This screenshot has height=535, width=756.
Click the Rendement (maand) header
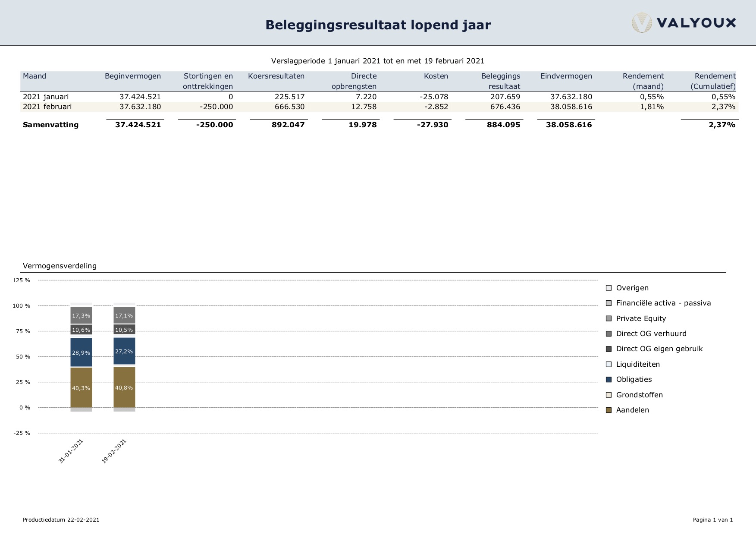coord(643,81)
